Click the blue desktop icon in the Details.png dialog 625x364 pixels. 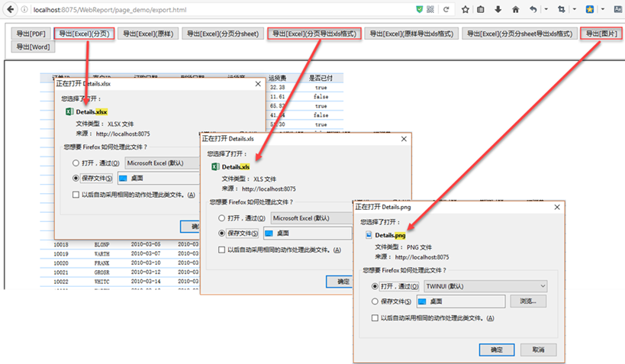click(422, 301)
